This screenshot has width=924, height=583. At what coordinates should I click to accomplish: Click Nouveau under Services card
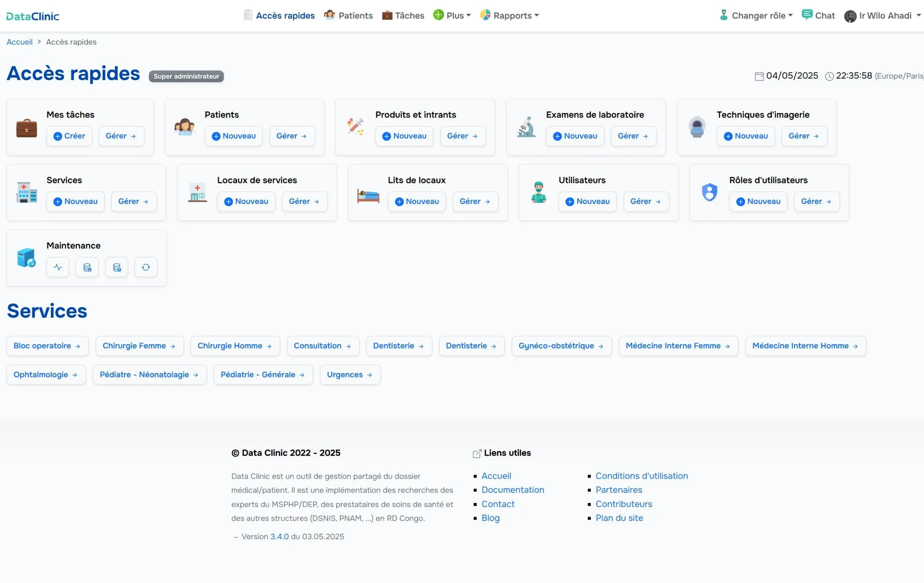(x=75, y=202)
